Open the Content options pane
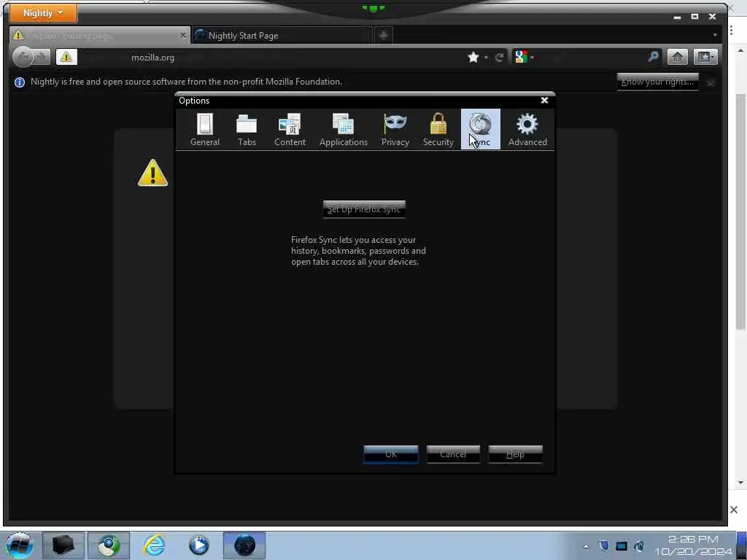This screenshot has width=747, height=560. (290, 130)
